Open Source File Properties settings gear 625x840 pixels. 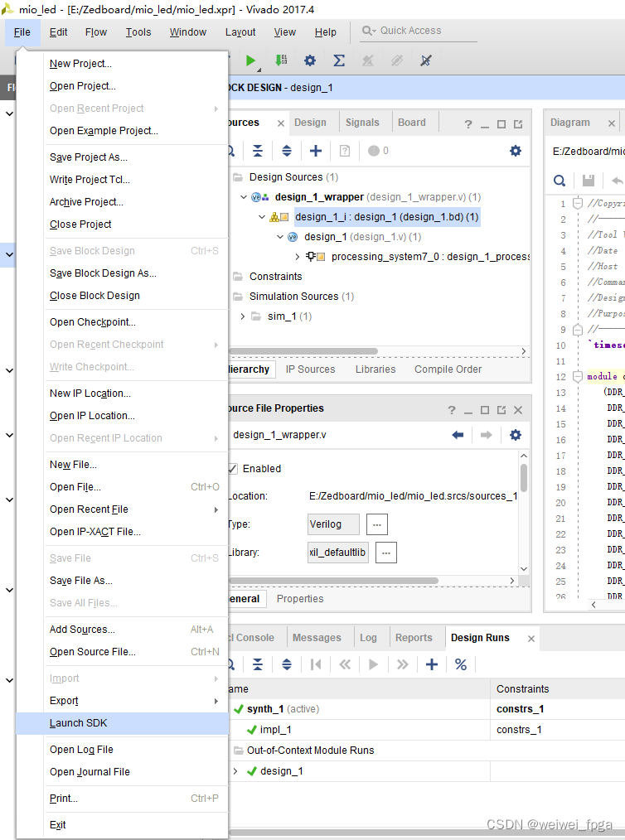click(515, 435)
